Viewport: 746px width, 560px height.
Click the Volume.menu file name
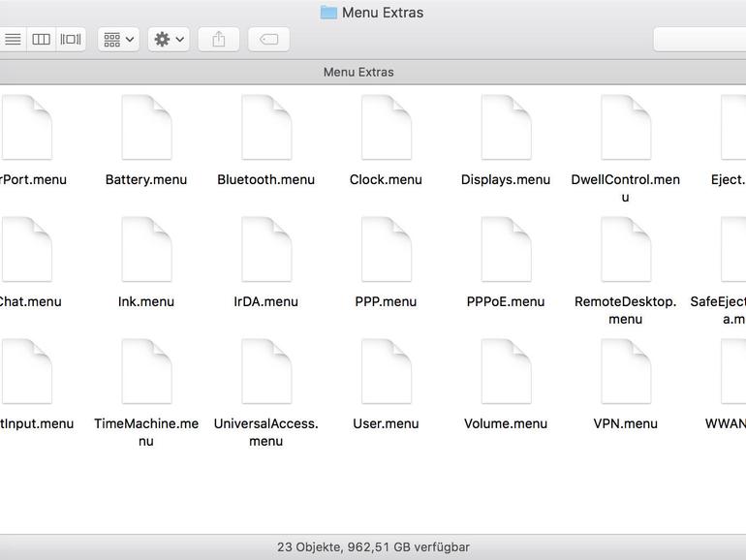[506, 424]
